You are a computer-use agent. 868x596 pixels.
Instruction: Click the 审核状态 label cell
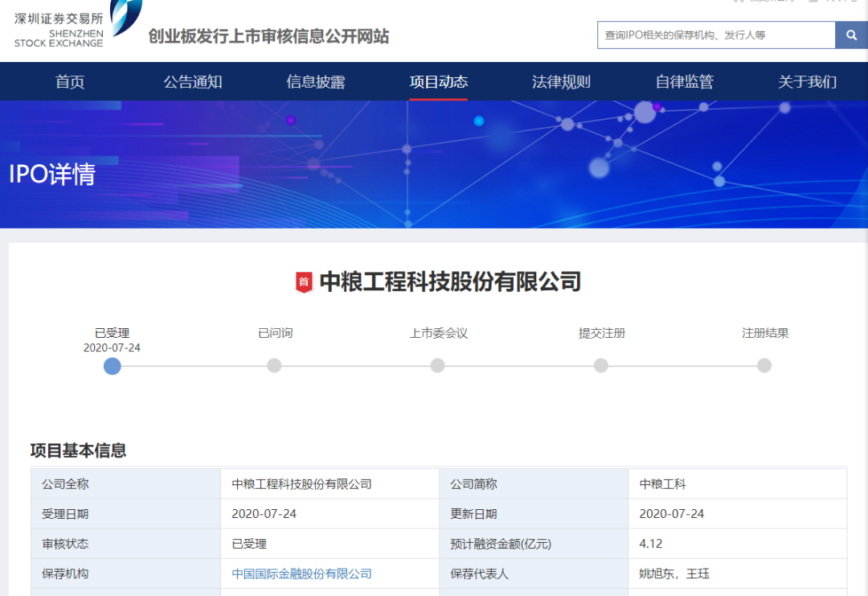click(125, 544)
